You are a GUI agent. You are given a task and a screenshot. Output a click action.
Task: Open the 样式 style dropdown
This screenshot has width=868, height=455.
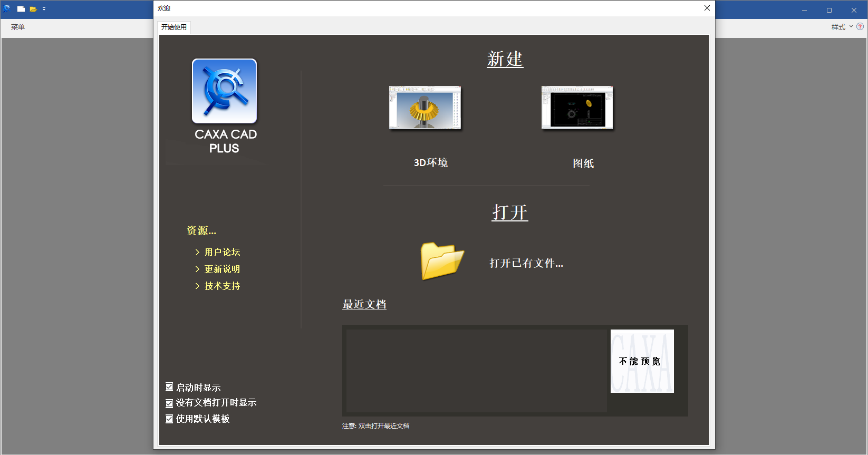tap(842, 27)
